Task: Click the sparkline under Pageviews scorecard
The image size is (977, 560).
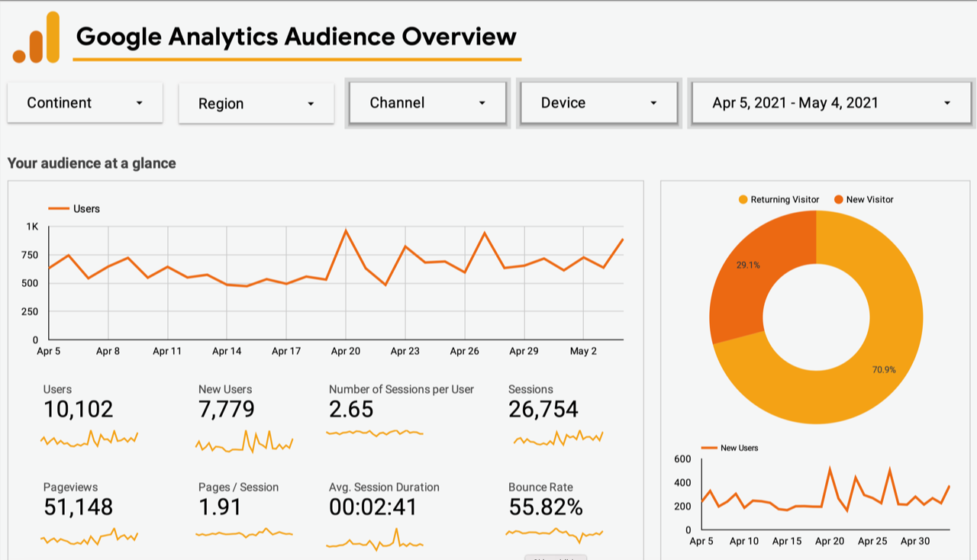Action: coord(89,536)
